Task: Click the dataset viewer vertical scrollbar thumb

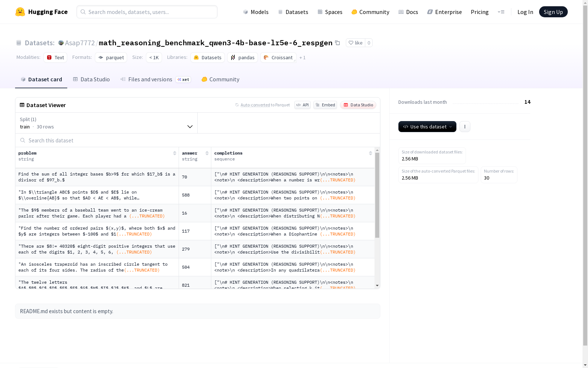Action: click(377, 195)
